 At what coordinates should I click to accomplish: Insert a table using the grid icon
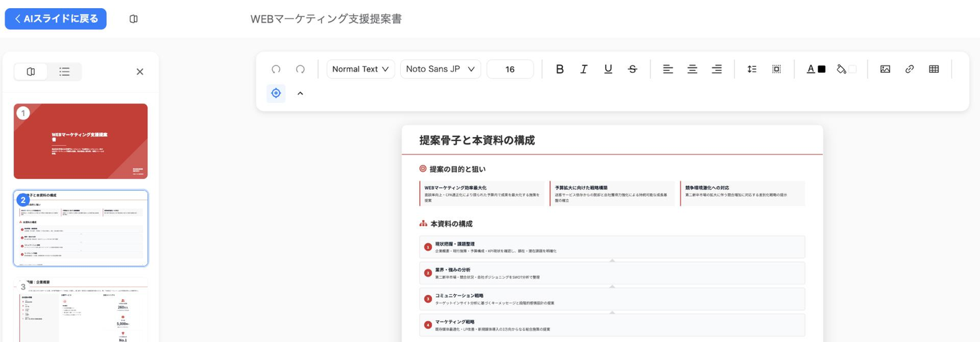pyautogui.click(x=934, y=69)
